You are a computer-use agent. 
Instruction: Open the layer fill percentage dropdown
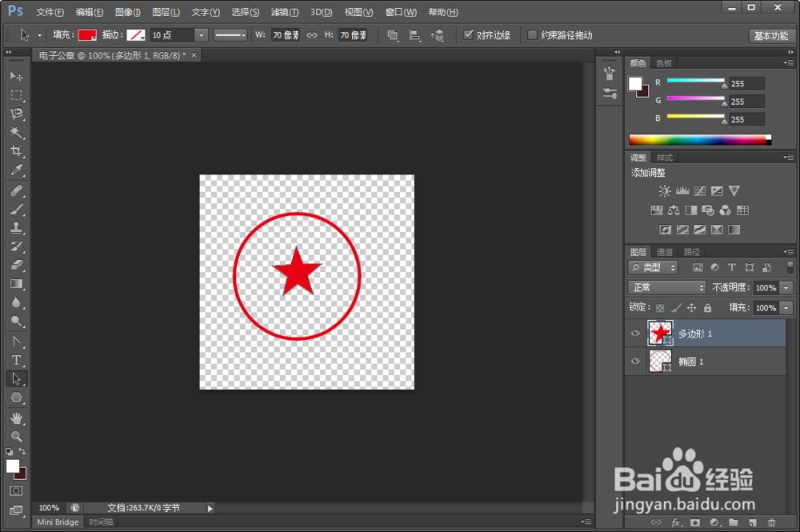point(786,307)
